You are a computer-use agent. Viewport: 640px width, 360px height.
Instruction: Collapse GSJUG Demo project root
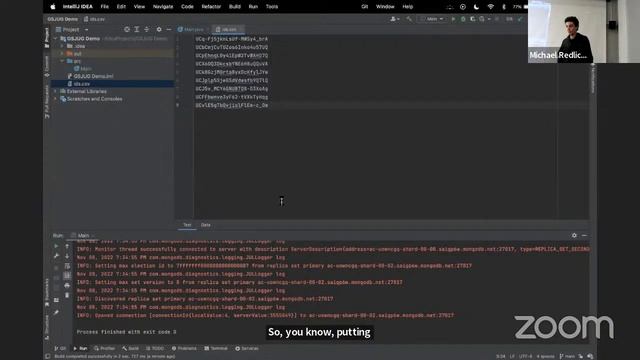(56, 38)
